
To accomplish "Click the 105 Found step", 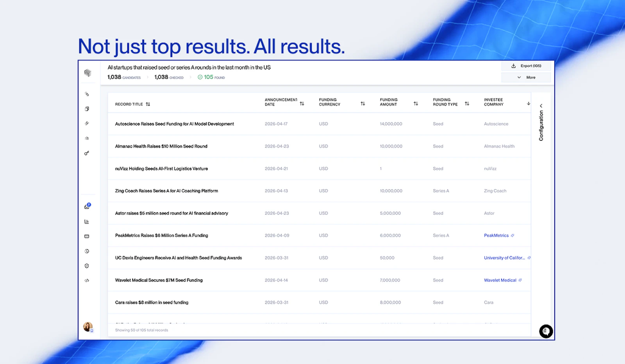I will click(211, 77).
